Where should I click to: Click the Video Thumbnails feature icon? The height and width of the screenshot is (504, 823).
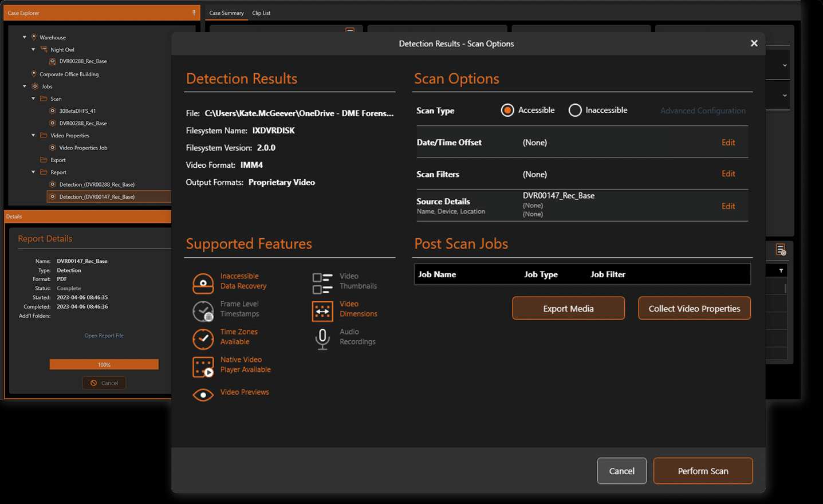322,283
